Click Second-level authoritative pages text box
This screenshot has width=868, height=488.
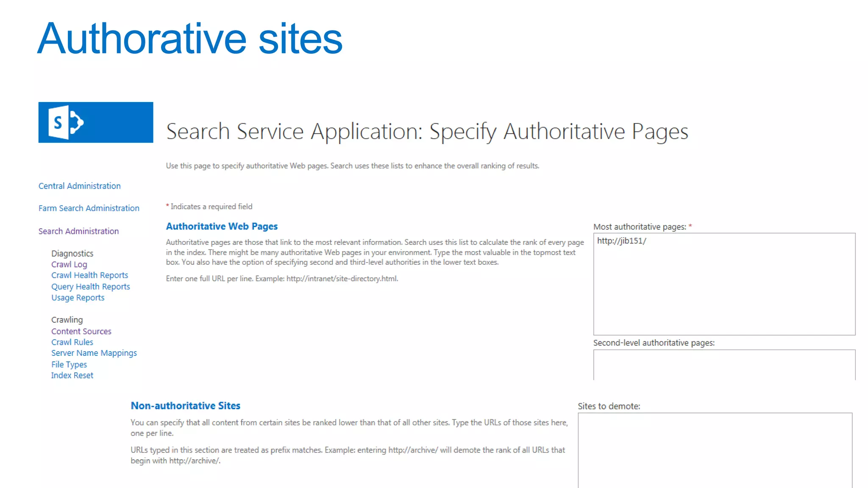click(724, 365)
